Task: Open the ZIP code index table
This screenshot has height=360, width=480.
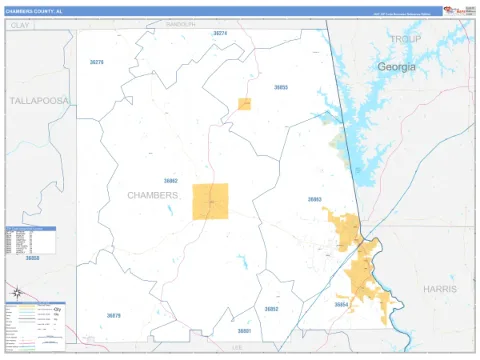Action: (x=30, y=240)
